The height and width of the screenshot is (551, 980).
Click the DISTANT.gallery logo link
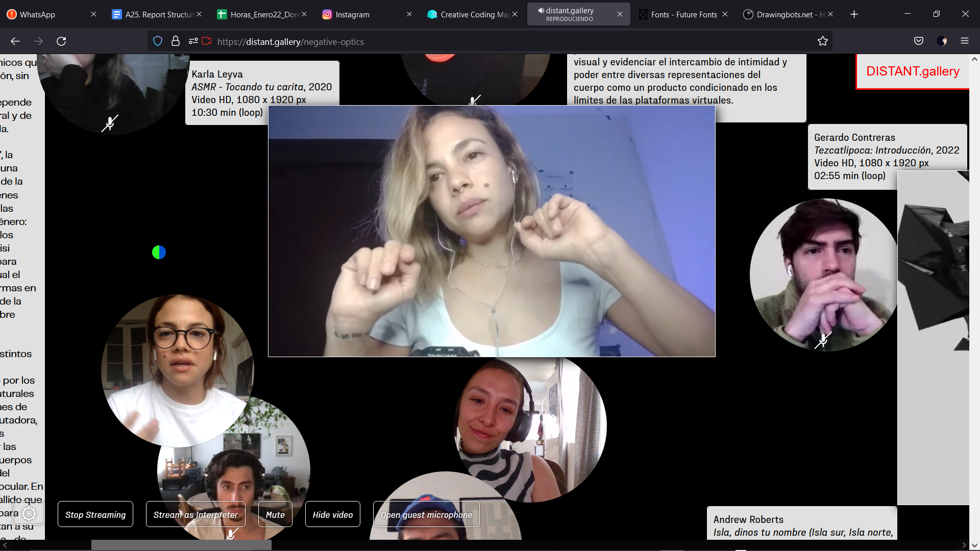(x=913, y=71)
